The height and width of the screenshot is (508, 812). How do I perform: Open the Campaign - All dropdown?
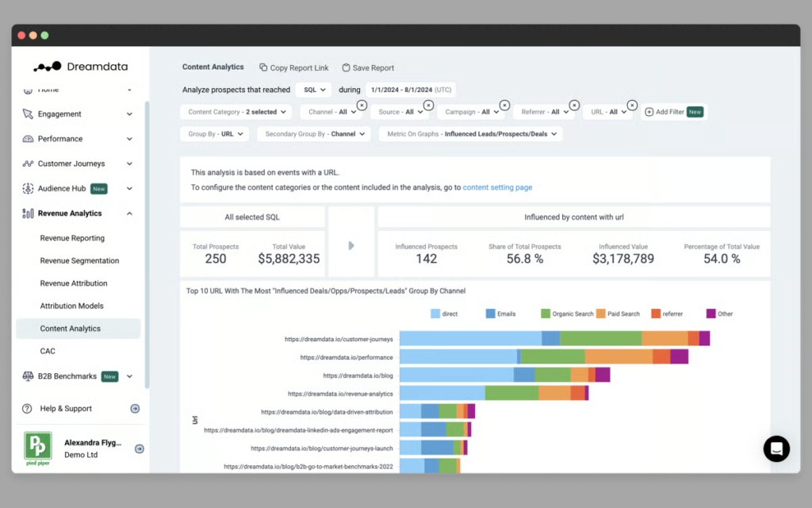(471, 112)
